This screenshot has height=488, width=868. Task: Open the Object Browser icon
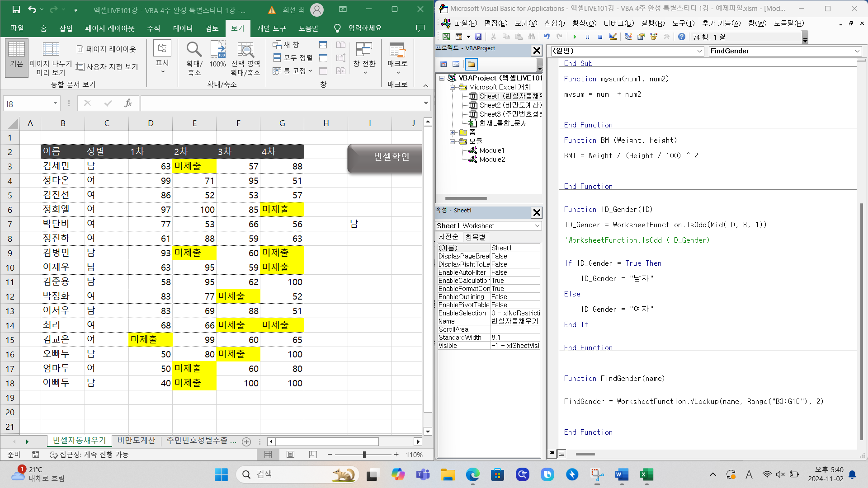pos(653,37)
